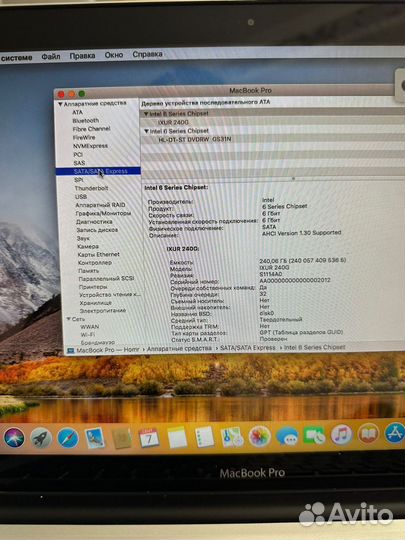Select ATA in the sidebar
Viewport: 405px width, 540px height.
pos(77,112)
